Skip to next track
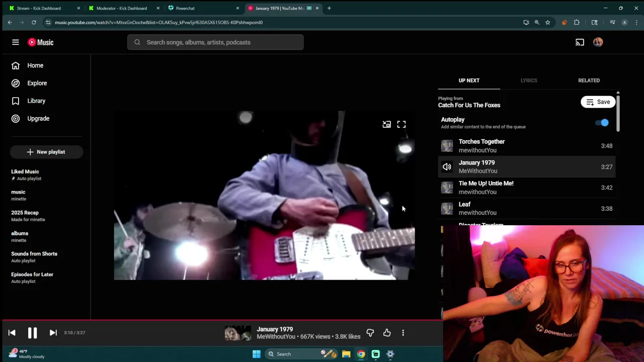This screenshot has width=644, height=362. (x=53, y=333)
